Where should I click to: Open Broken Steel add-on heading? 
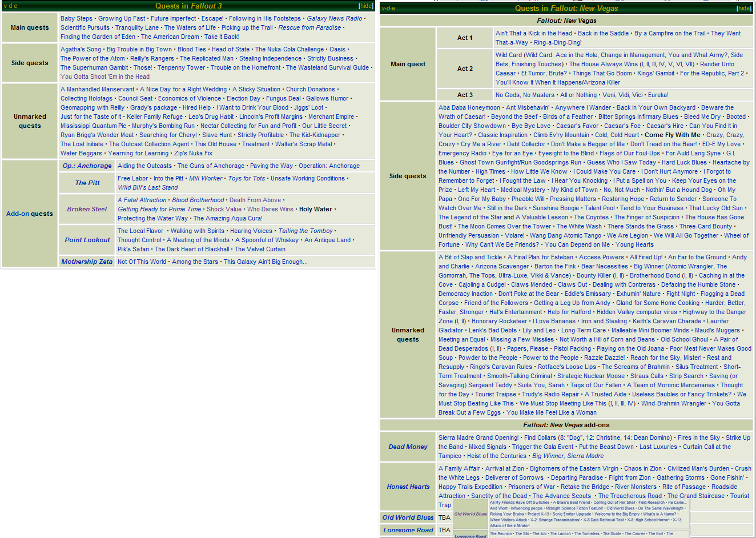click(87, 209)
